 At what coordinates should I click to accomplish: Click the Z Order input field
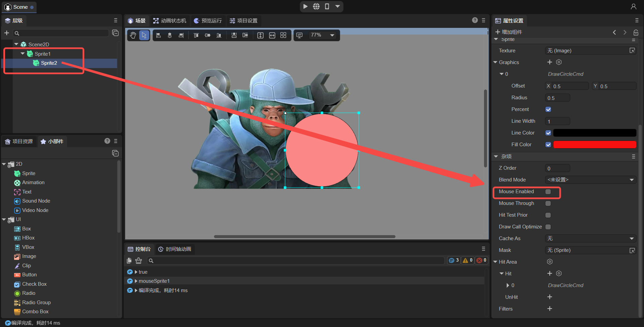[x=557, y=168]
